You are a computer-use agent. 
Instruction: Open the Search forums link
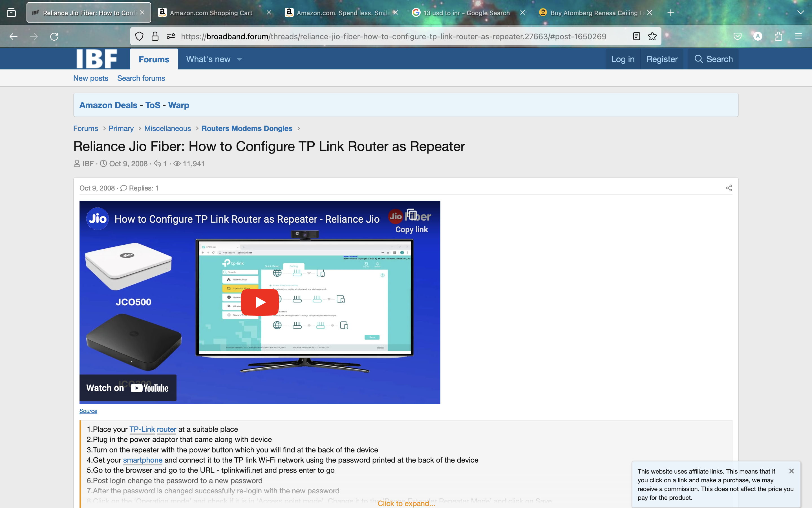pyautogui.click(x=141, y=78)
